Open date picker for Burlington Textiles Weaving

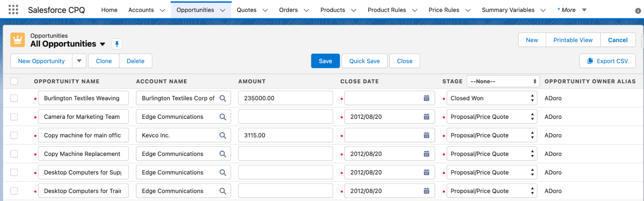(x=426, y=98)
